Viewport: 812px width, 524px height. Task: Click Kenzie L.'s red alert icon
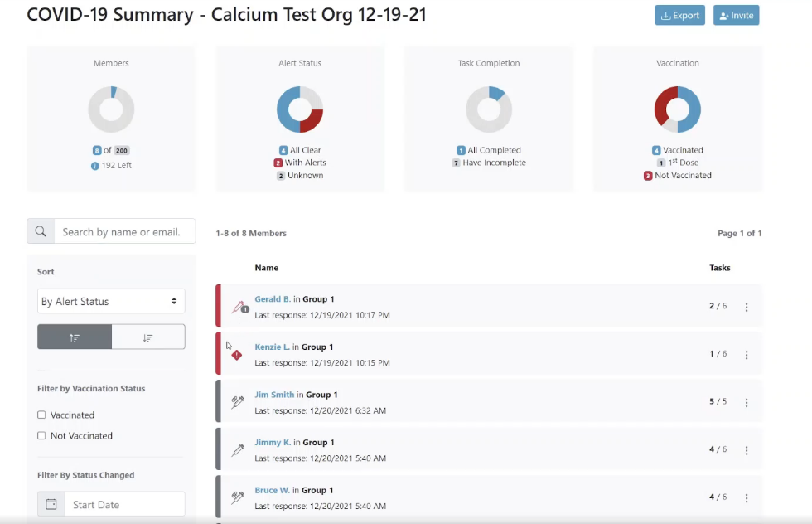pyautogui.click(x=237, y=355)
